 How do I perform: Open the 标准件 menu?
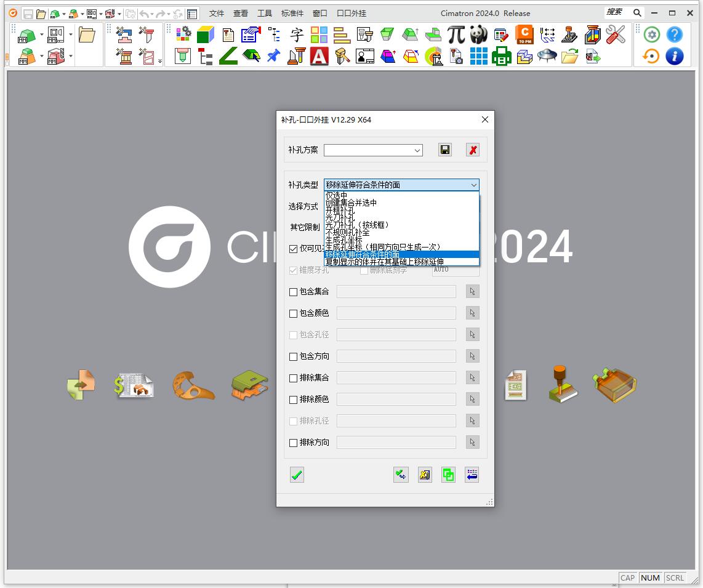pos(292,13)
